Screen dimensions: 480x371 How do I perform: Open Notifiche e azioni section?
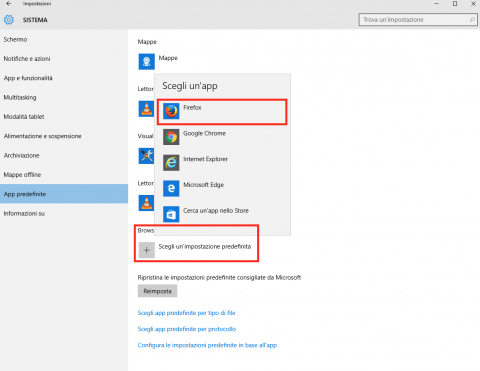tap(64, 59)
